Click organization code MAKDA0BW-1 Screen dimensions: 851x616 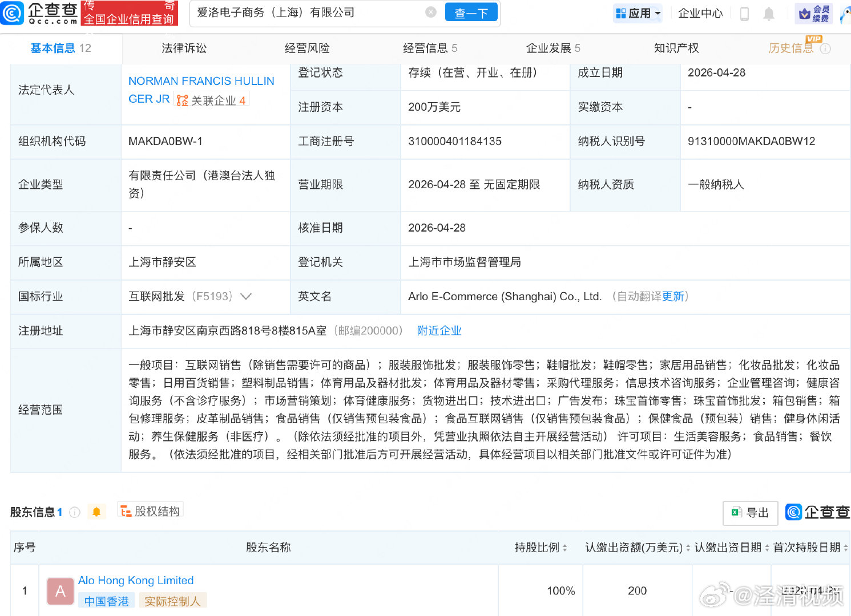tap(166, 141)
